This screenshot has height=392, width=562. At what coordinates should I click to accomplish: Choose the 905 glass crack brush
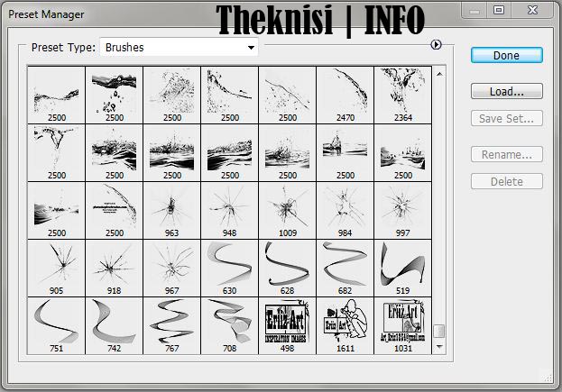tap(56, 268)
